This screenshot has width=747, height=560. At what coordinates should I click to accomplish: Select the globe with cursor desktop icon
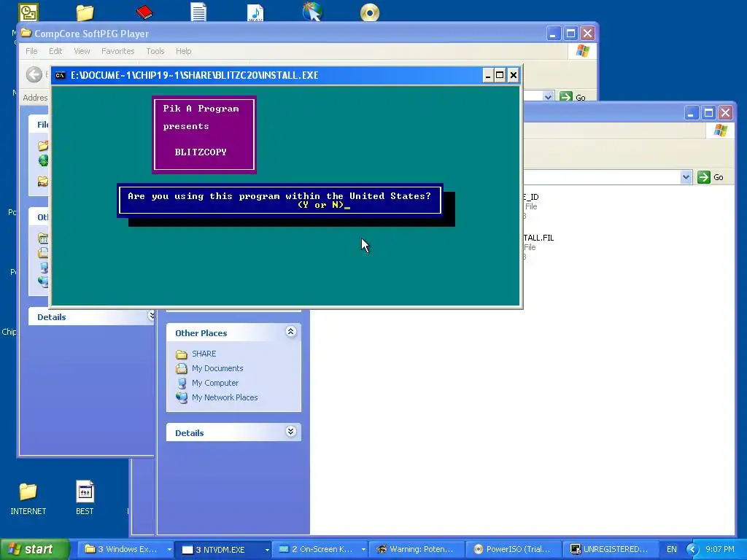tap(312, 12)
